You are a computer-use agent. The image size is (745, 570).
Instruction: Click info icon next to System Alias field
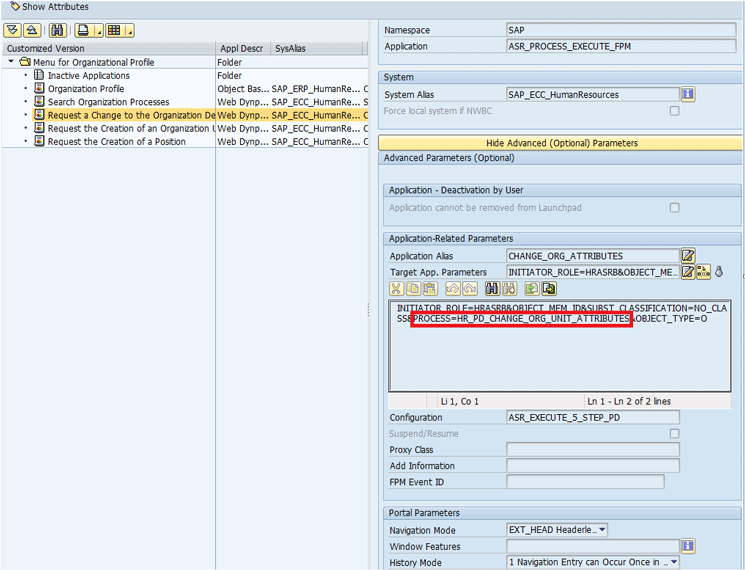[688, 94]
